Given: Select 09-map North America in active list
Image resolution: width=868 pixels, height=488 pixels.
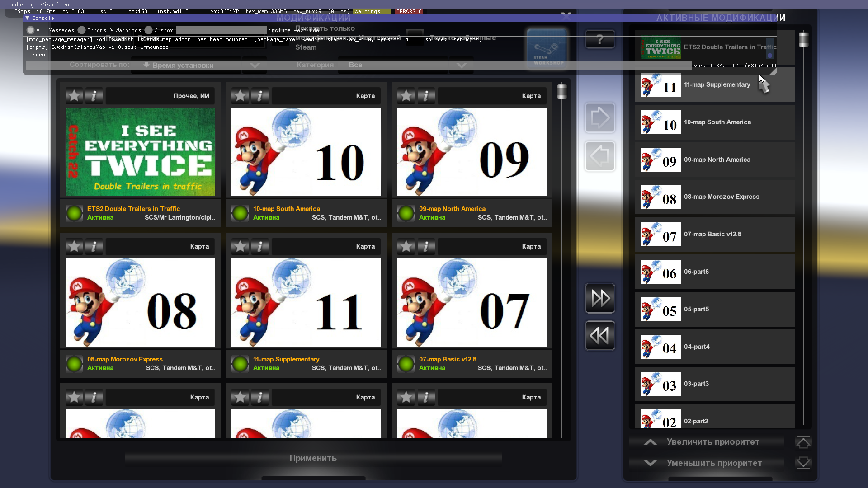Looking at the screenshot, I should click(x=715, y=160).
